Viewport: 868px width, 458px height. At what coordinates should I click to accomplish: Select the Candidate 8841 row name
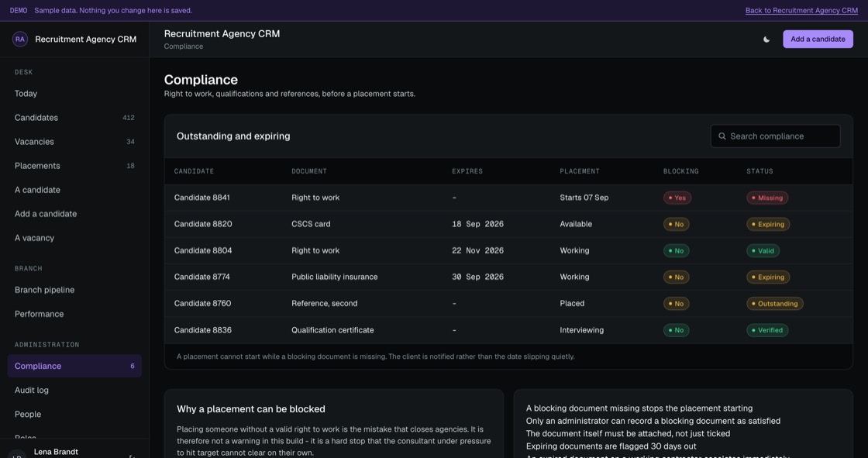(202, 198)
